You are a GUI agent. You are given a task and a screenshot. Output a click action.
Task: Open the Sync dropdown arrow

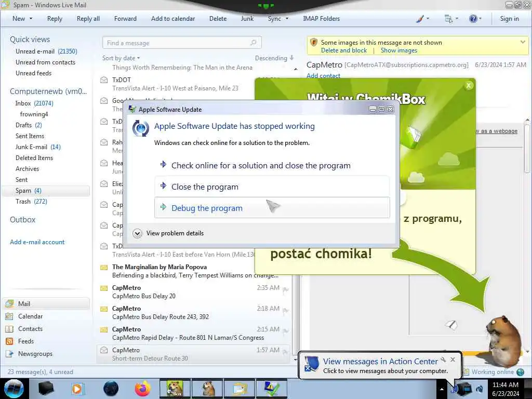point(287,19)
